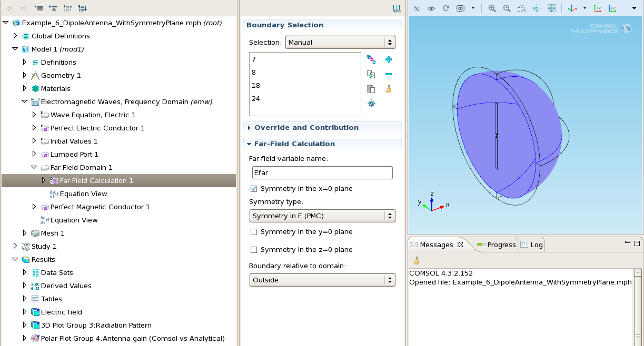644x346 pixels.
Task: Select the Lumped Port 1 node
Action: 74,155
